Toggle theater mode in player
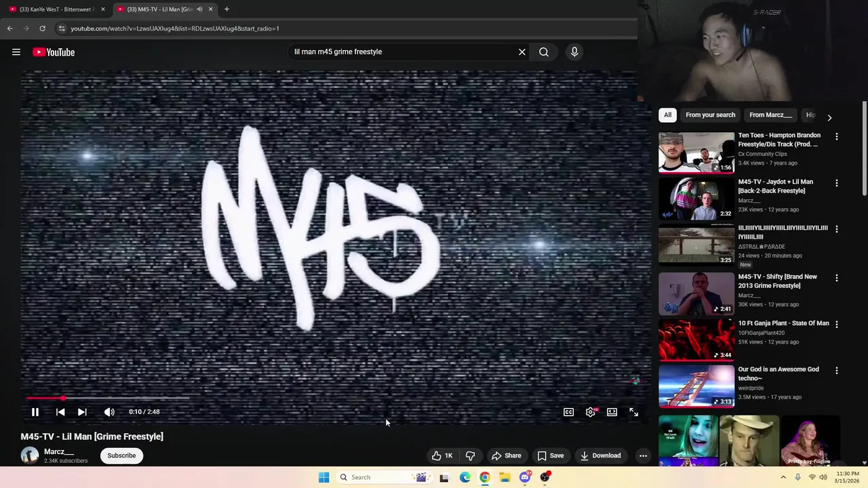This screenshot has height=488, width=868. tap(612, 411)
